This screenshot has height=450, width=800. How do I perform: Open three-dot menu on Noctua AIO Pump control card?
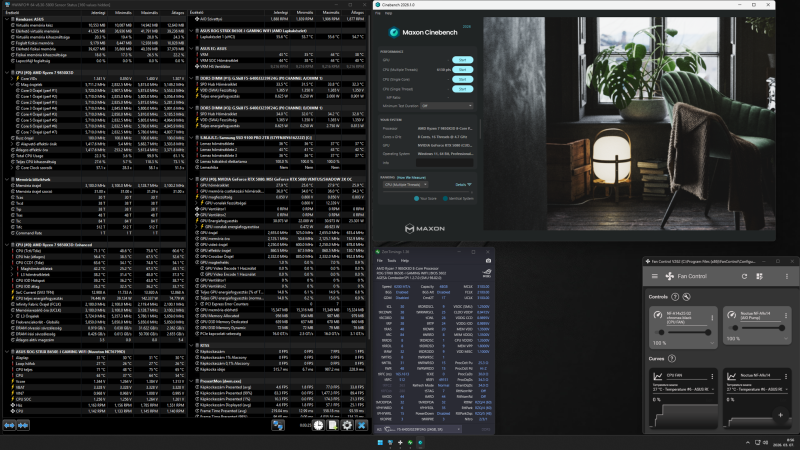(786, 316)
